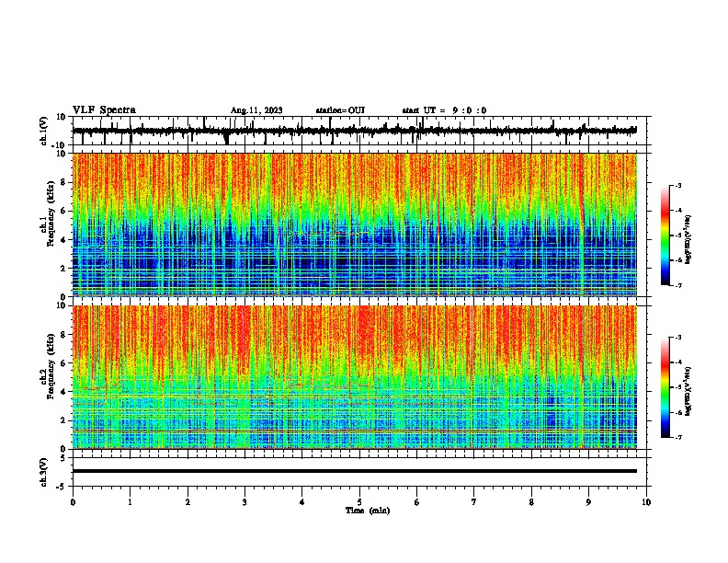Image resolution: width=728 pixels, height=563 pixels.
Task: Click the ch.3 flat voltage trace line
Action: point(355,471)
